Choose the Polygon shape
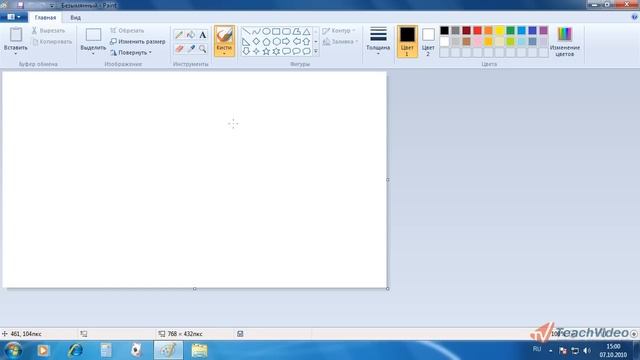The image size is (640, 360). coord(296,31)
